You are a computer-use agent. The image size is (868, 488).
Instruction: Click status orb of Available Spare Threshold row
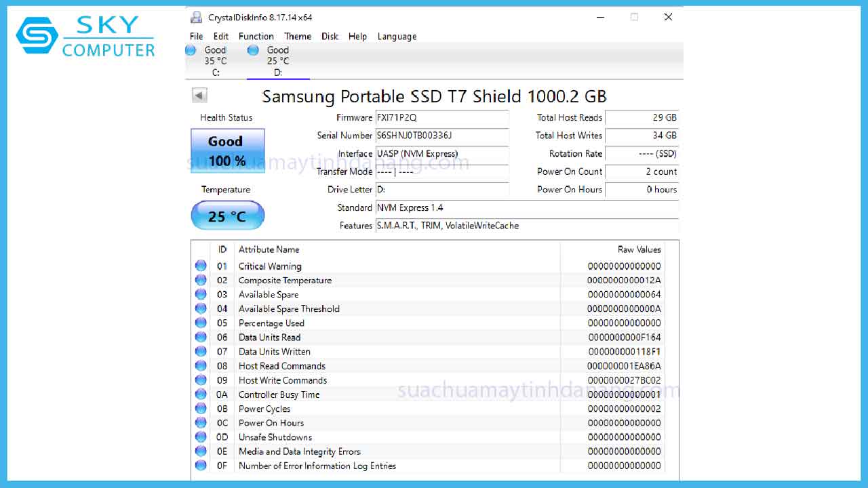tap(201, 308)
